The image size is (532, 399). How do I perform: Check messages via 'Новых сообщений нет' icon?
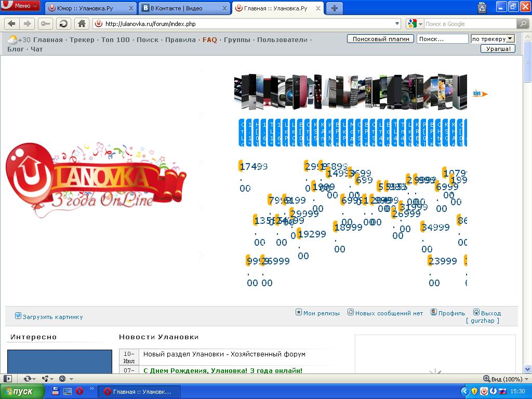(350, 312)
